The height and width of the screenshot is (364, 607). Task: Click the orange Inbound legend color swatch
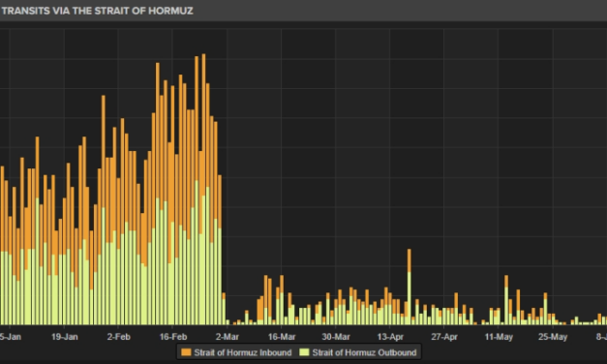(187, 352)
